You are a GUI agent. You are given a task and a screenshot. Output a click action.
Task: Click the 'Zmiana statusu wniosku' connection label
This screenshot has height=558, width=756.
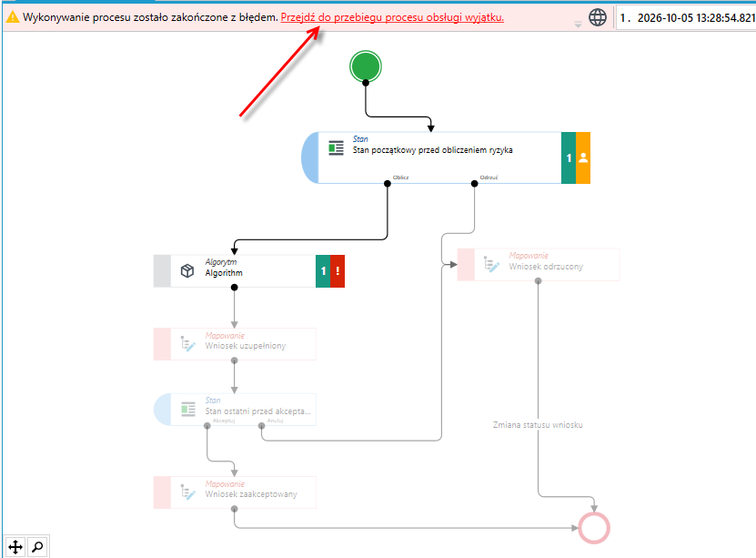(538, 425)
